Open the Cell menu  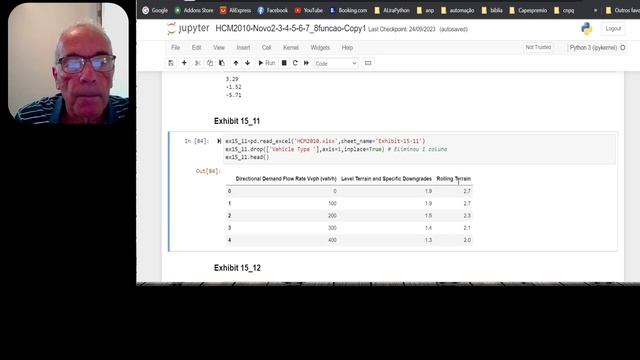point(267,48)
